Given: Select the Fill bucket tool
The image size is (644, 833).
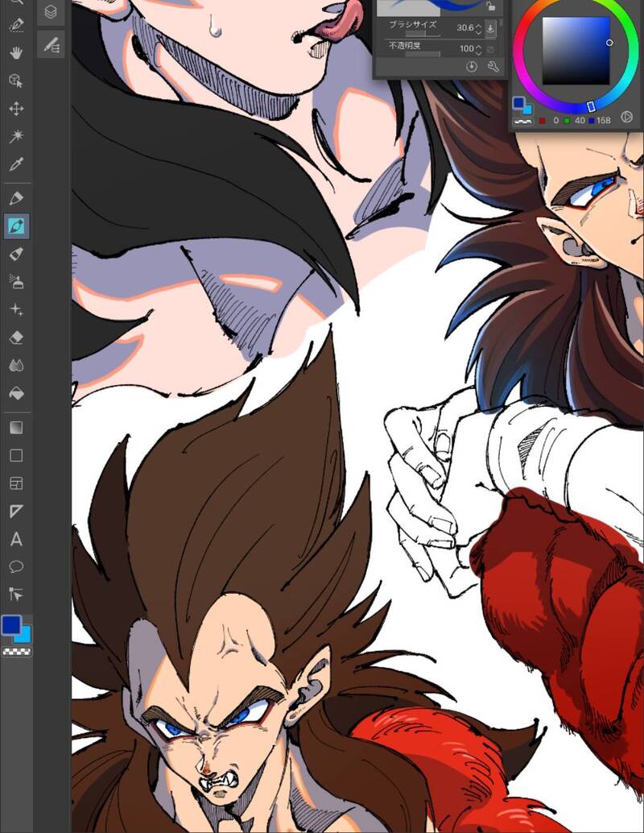Looking at the screenshot, I should click(16, 393).
